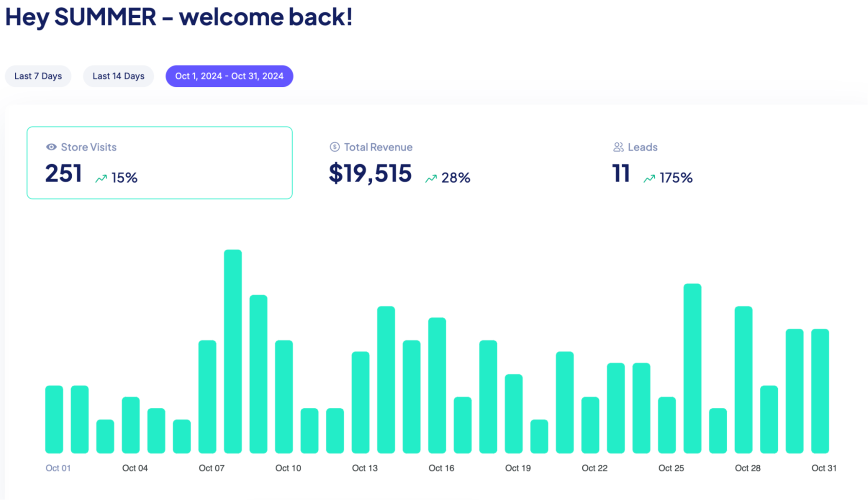Click the eye icon beside Store Visits
868x500 pixels.
tap(51, 147)
